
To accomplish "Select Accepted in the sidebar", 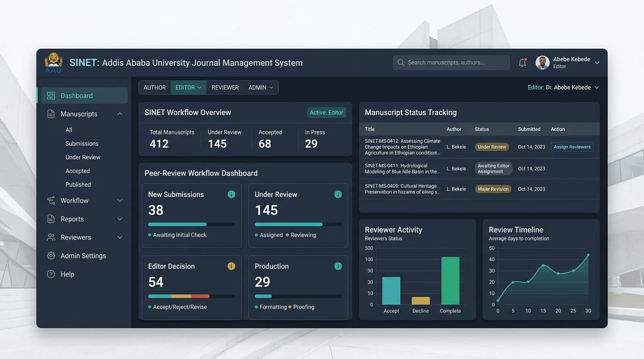I will (x=78, y=171).
